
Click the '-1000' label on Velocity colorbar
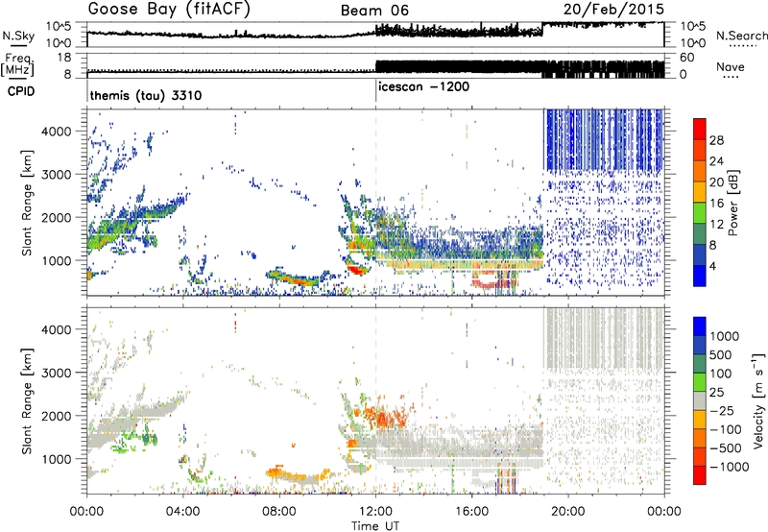click(x=730, y=467)
